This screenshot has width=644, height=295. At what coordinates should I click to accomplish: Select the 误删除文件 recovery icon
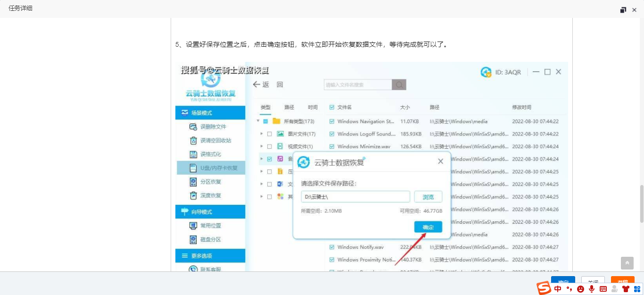(x=193, y=126)
